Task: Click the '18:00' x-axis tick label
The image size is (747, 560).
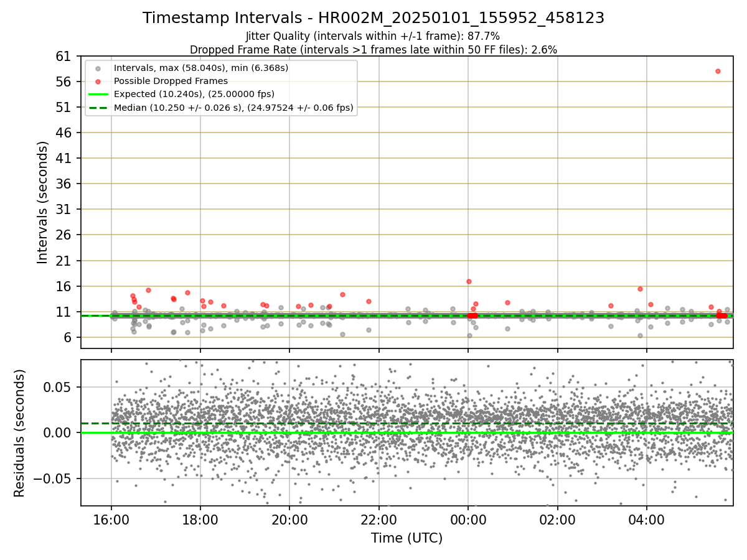Action: click(200, 520)
